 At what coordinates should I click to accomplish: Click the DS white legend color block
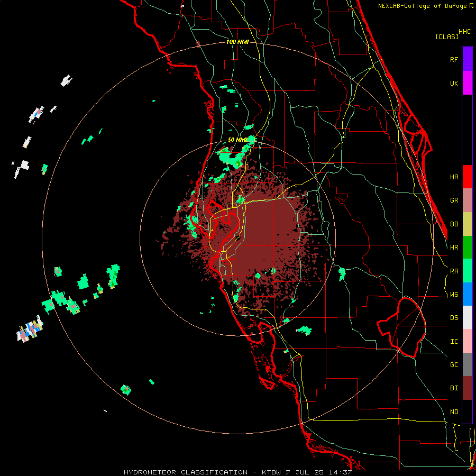467,317
